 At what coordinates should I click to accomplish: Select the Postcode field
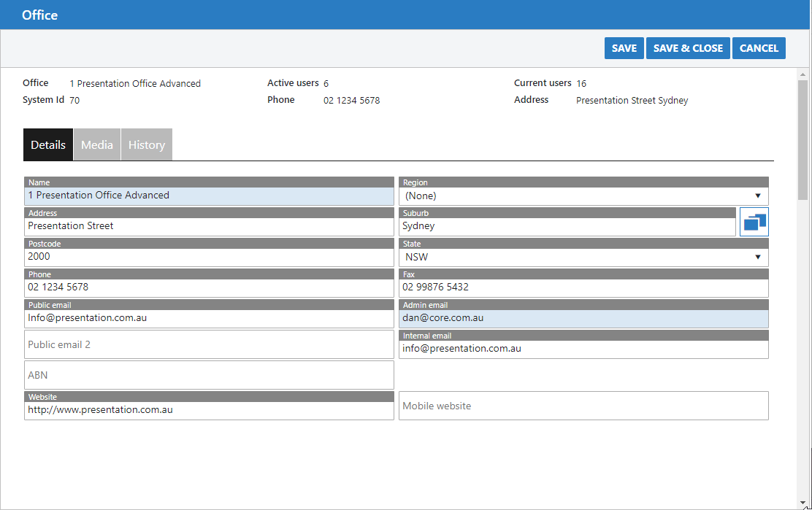[x=209, y=257]
